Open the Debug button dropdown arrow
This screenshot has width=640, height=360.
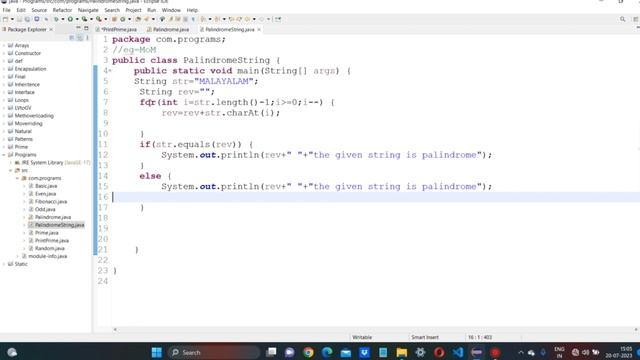click(x=63, y=19)
